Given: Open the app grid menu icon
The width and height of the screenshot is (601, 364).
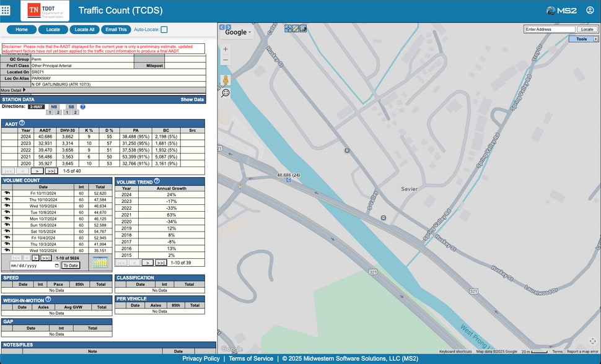Looking at the screenshot, I should pyautogui.click(x=6, y=11).
